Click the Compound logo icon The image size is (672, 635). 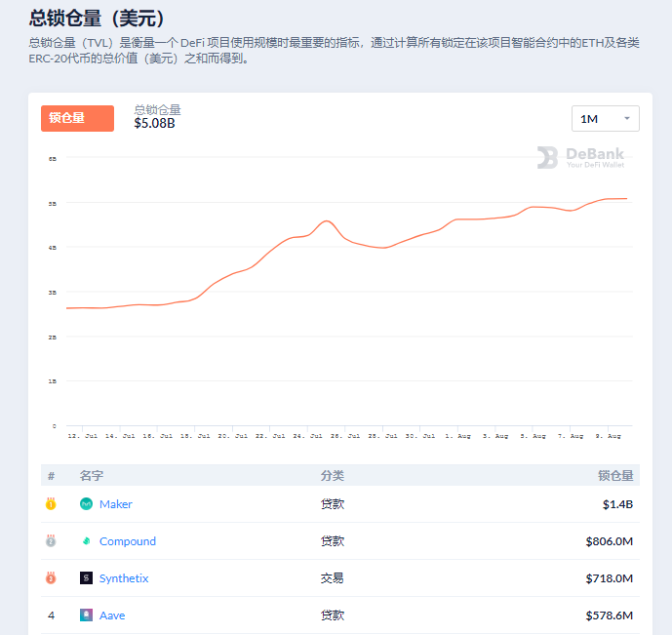tap(86, 541)
